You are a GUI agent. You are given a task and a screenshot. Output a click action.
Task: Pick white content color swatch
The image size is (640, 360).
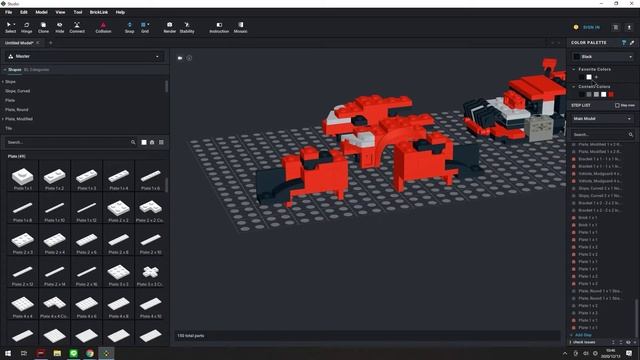click(x=604, y=94)
